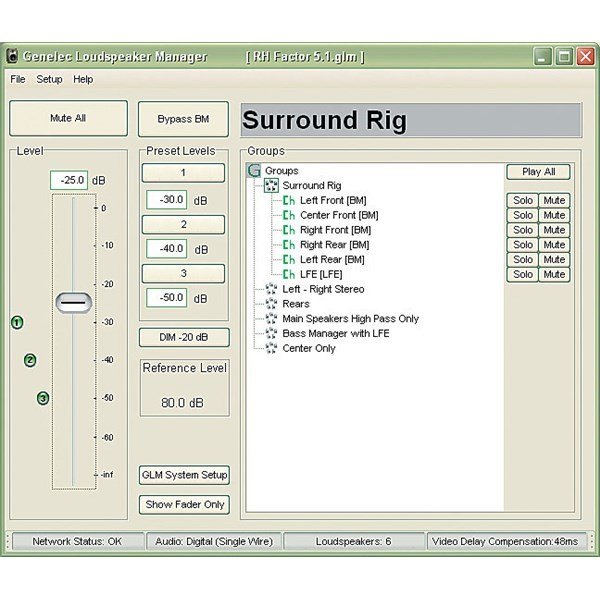600x600 pixels.
Task: Toggle DIM -20 dB button
Action: (x=184, y=337)
